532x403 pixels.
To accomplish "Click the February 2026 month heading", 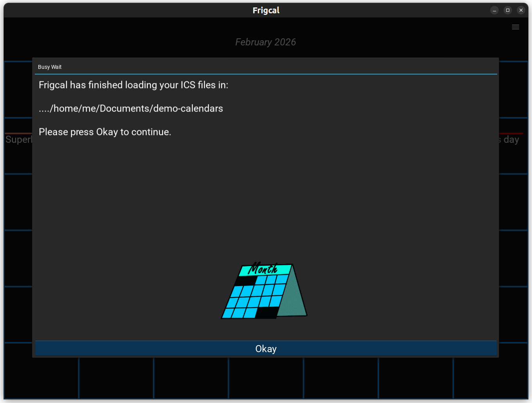I will [265, 42].
